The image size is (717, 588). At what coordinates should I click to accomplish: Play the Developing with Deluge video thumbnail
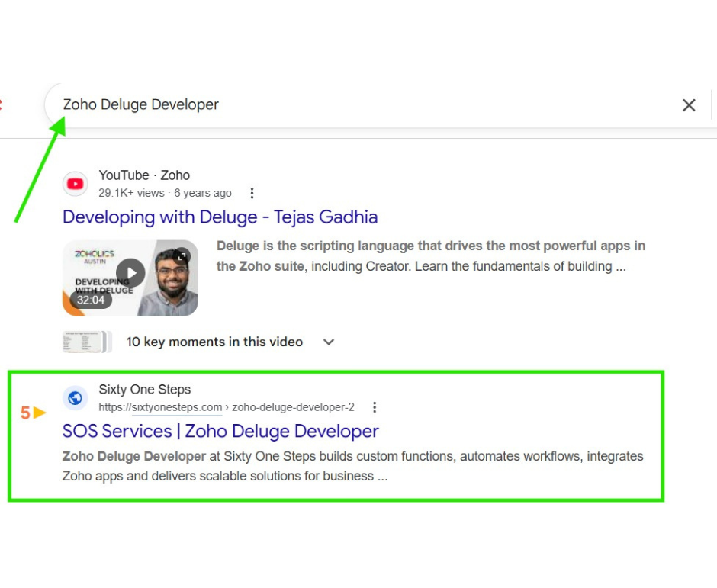130,278
